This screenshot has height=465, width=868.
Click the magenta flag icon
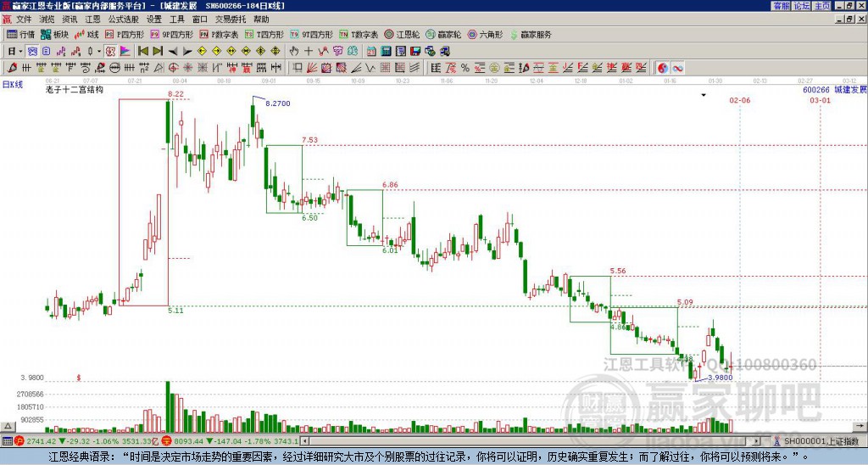coord(125,52)
